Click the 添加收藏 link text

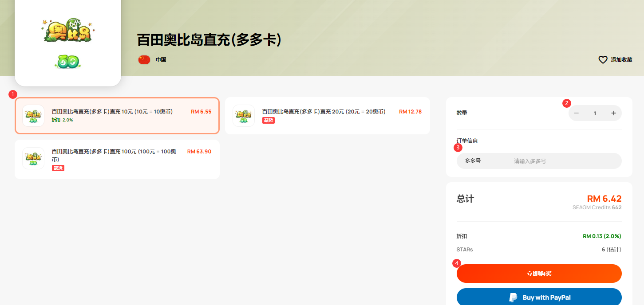pyautogui.click(x=621, y=60)
